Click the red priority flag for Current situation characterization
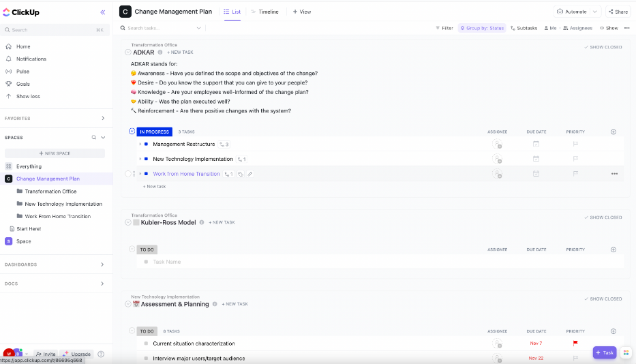The image size is (636, 364). (575, 344)
